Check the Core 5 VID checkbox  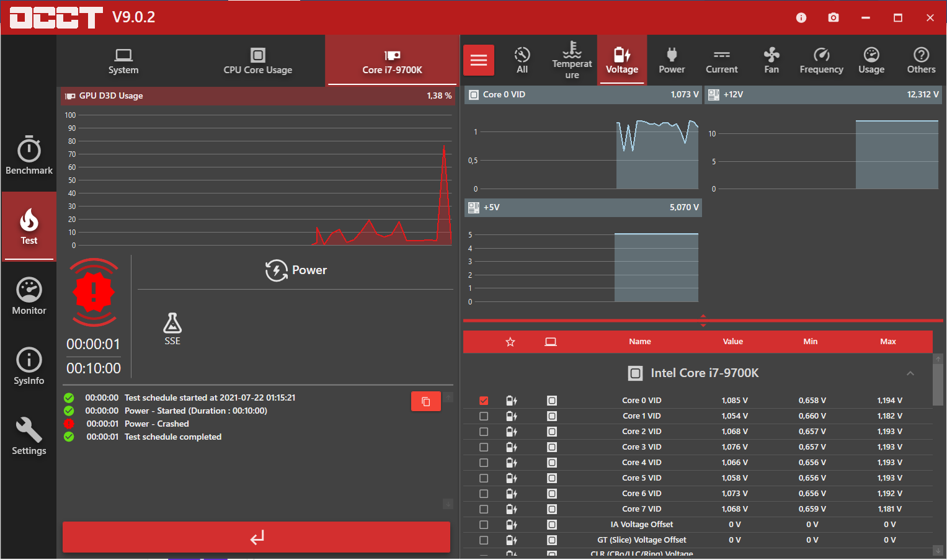484,478
